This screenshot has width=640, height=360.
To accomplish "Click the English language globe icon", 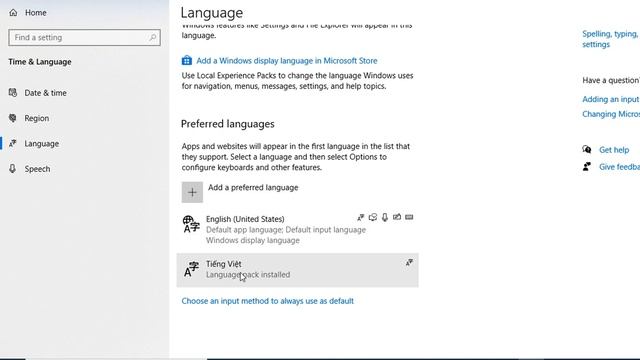I will click(191, 224).
